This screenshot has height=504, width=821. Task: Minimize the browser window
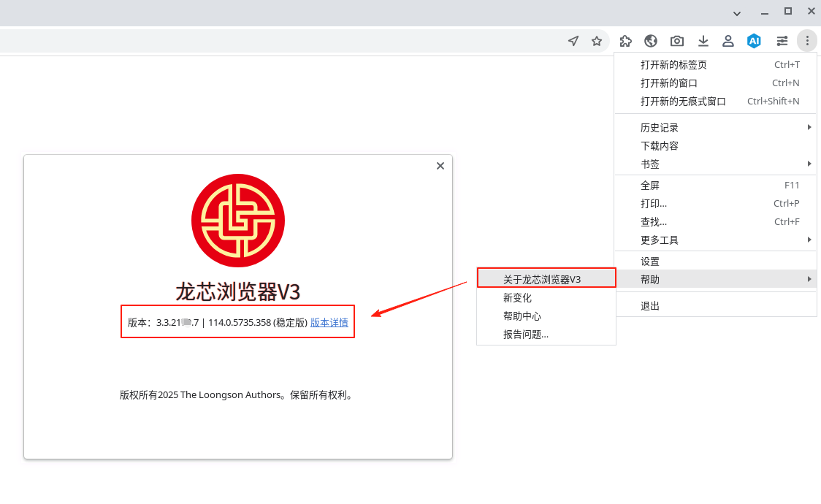[765, 12]
